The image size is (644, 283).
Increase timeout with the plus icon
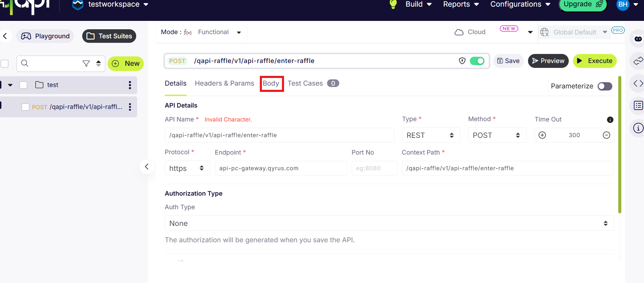[542, 135]
